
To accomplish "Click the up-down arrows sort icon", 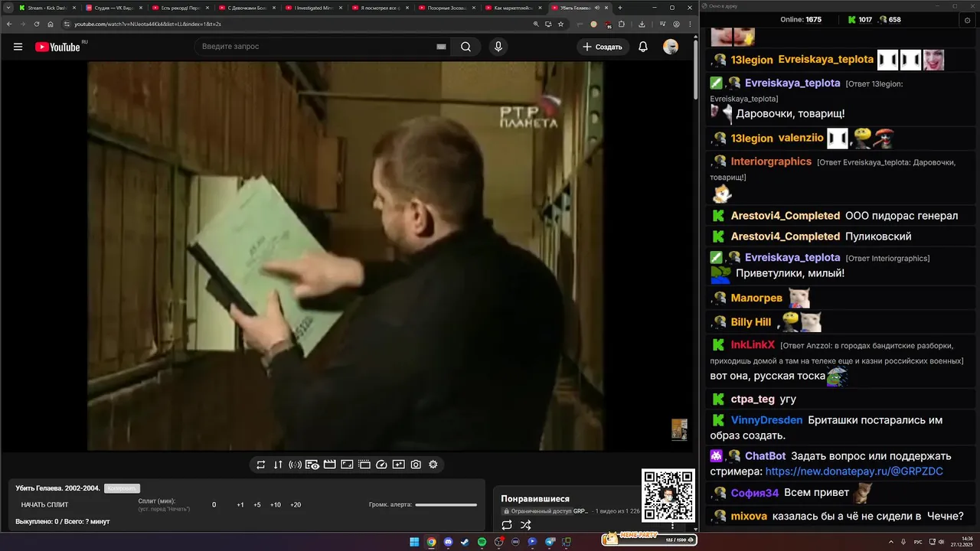I will 278,465.
